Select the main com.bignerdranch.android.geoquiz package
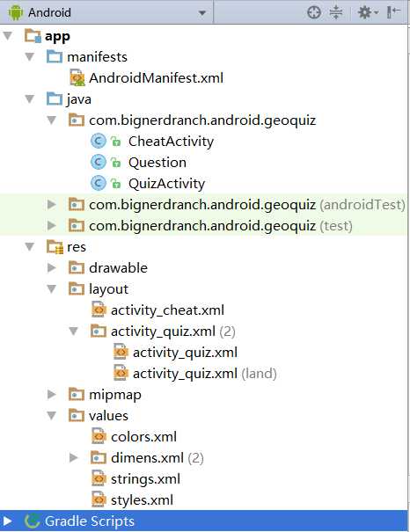Image resolution: width=410 pixels, height=532 pixels. [x=202, y=120]
